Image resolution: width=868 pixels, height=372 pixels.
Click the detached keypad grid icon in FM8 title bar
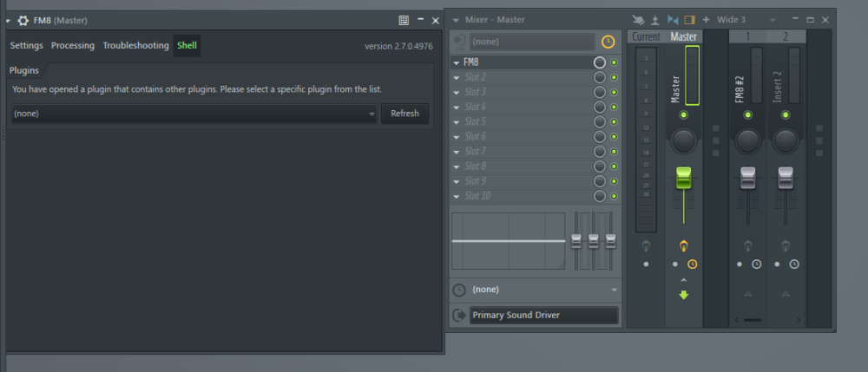404,21
